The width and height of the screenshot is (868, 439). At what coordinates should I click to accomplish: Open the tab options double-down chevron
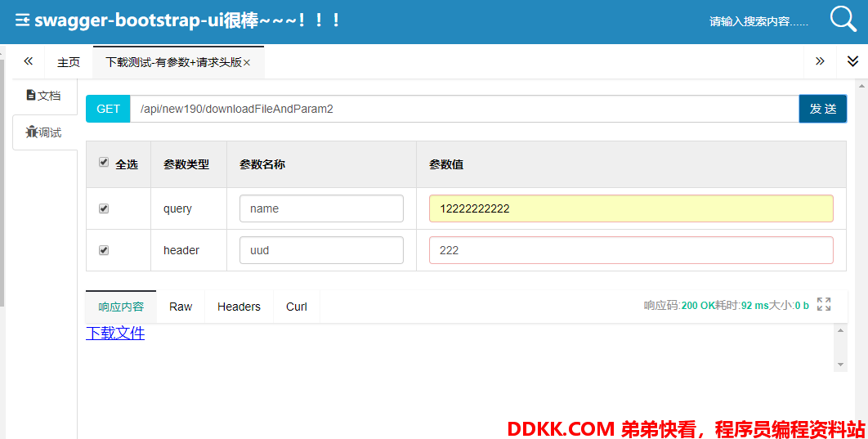[x=852, y=60]
